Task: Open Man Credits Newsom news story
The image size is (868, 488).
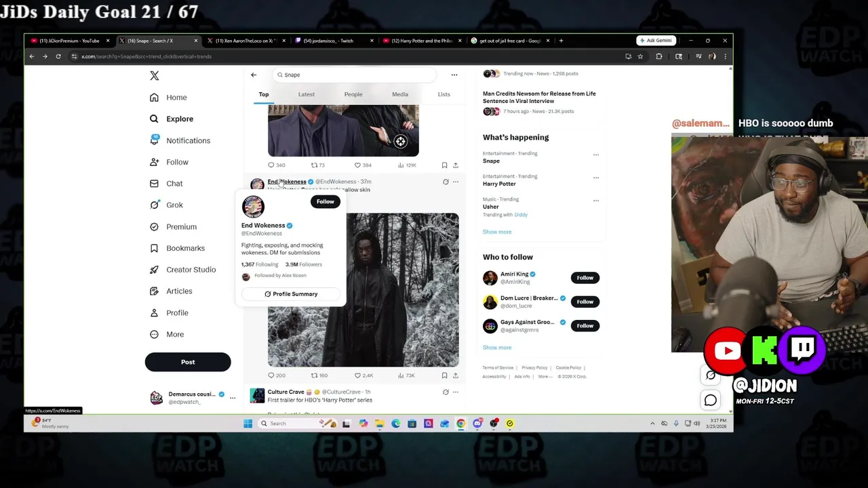Action: [539, 98]
